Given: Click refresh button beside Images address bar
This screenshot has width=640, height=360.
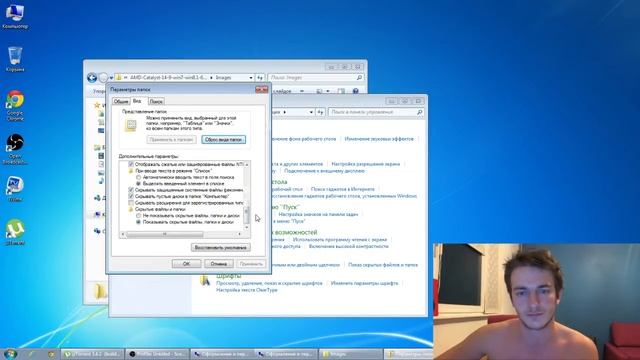Looking at the screenshot, I should click(x=260, y=78).
